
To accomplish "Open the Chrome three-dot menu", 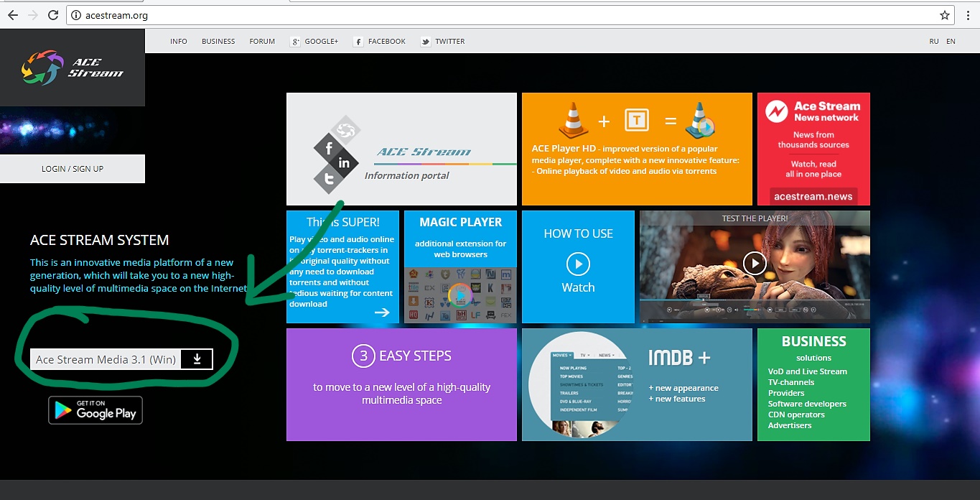I will pos(969,15).
